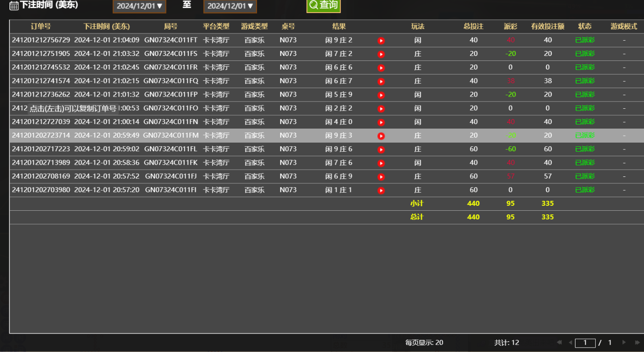Jump to the last page arrow

[637, 343]
